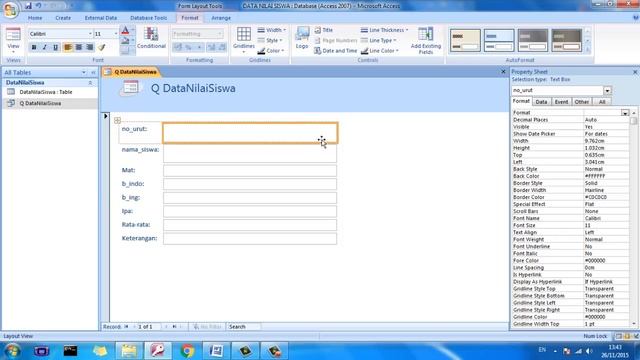Go to first record navigation button
The width and height of the screenshot is (640, 360).
tap(127, 327)
